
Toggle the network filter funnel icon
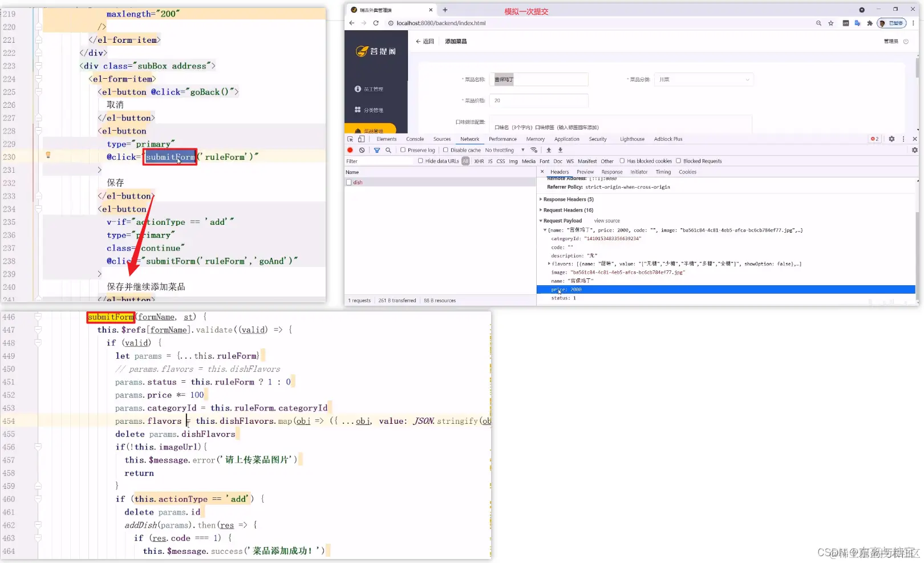click(377, 151)
